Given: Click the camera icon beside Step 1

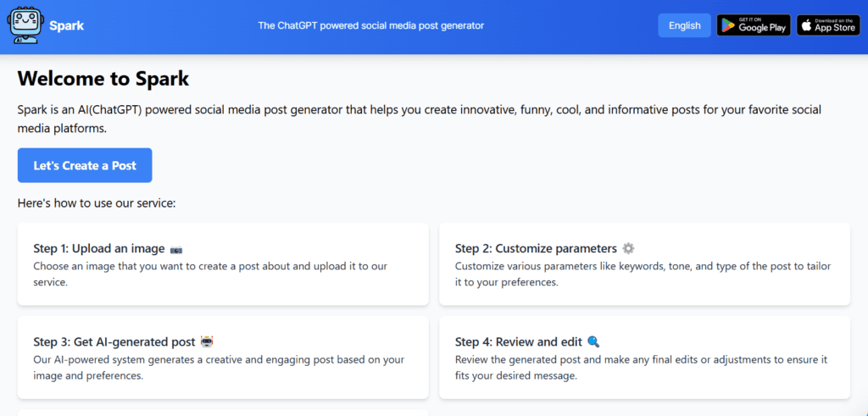Looking at the screenshot, I should click(x=176, y=249).
